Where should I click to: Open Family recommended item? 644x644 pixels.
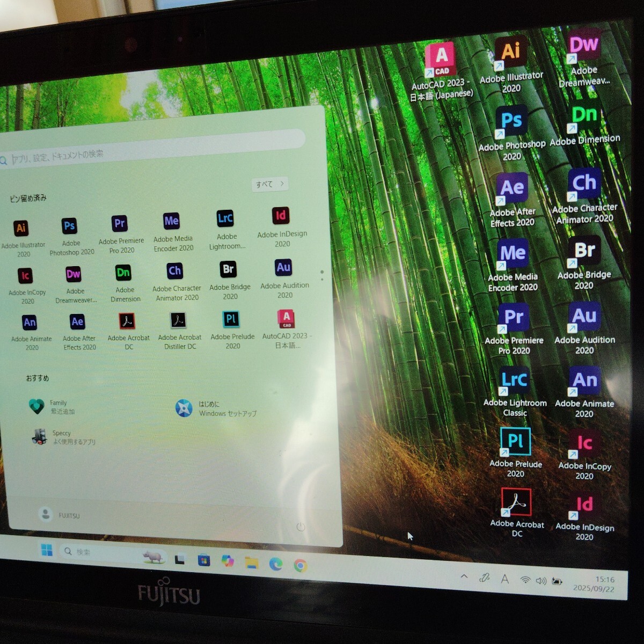52,407
